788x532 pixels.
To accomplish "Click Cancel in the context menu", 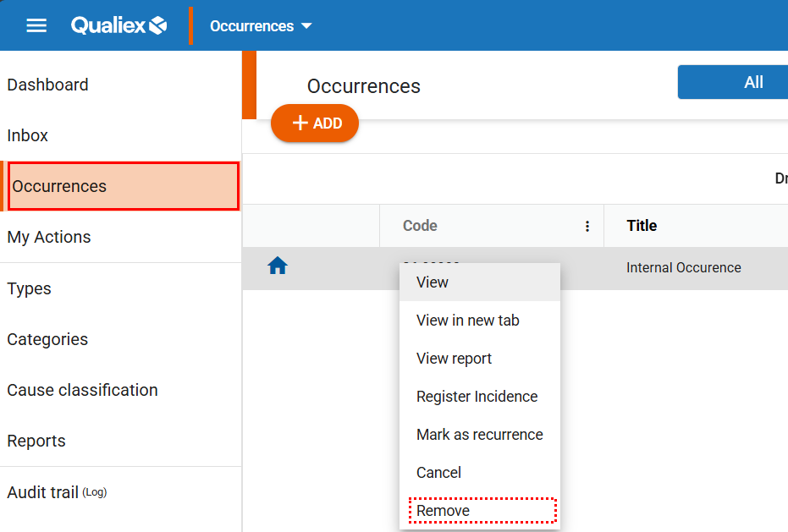I will pos(438,473).
